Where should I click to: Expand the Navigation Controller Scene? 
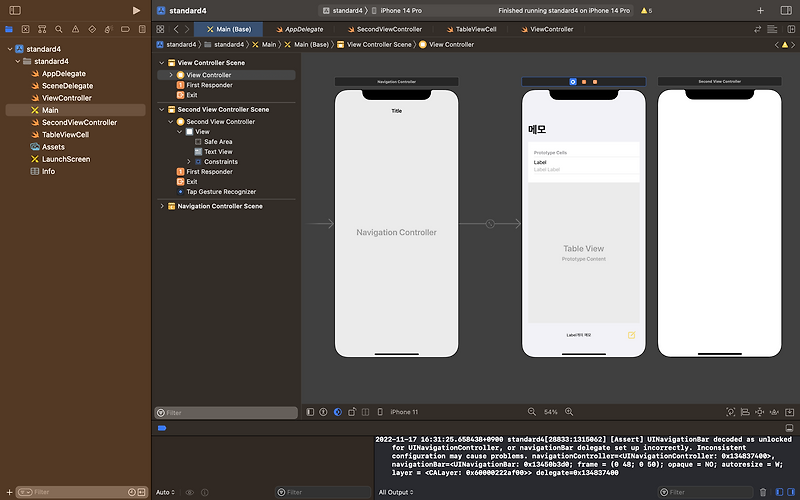pyautogui.click(x=162, y=206)
